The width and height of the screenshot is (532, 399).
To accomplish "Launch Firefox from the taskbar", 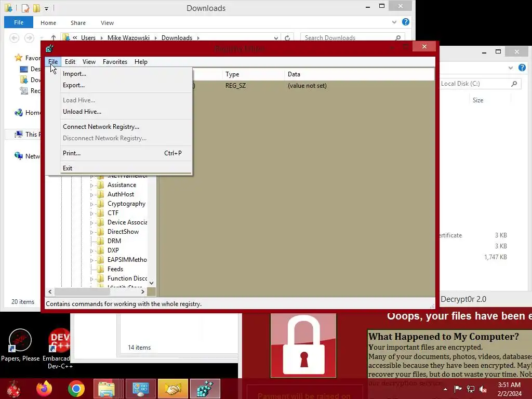I will (44, 389).
